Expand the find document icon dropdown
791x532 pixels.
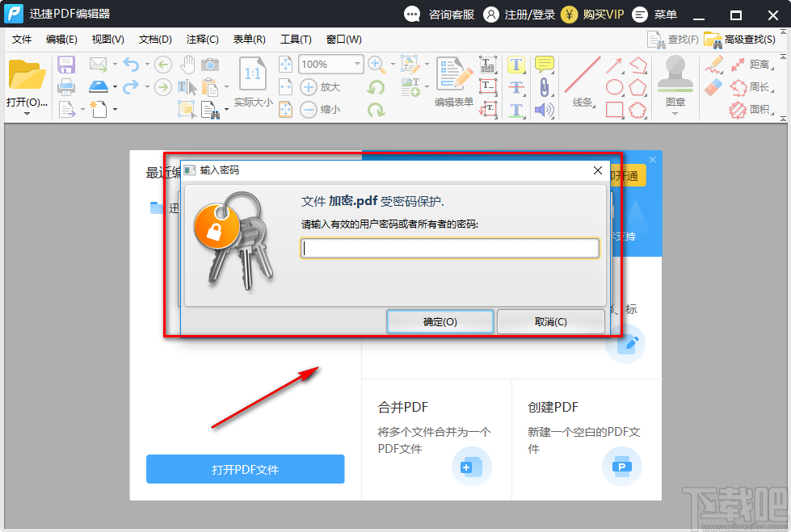coord(226,110)
